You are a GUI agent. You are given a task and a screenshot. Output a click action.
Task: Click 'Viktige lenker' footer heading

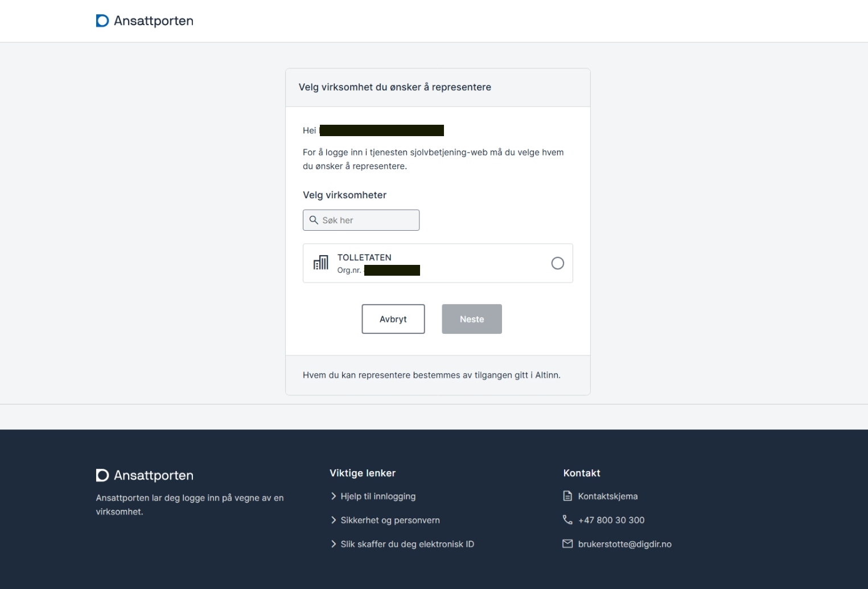tap(363, 473)
